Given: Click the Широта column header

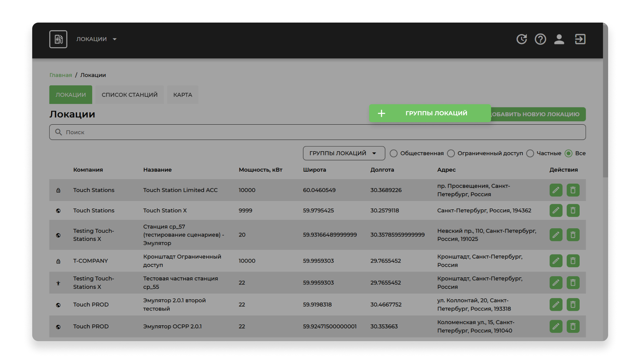Looking at the screenshot, I should [x=314, y=170].
